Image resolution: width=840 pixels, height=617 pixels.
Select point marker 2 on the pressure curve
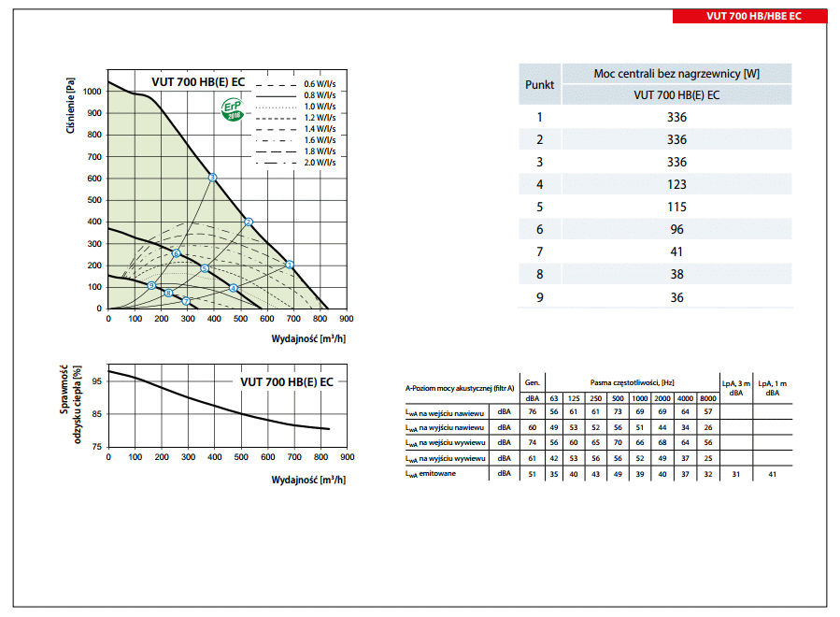[248, 222]
